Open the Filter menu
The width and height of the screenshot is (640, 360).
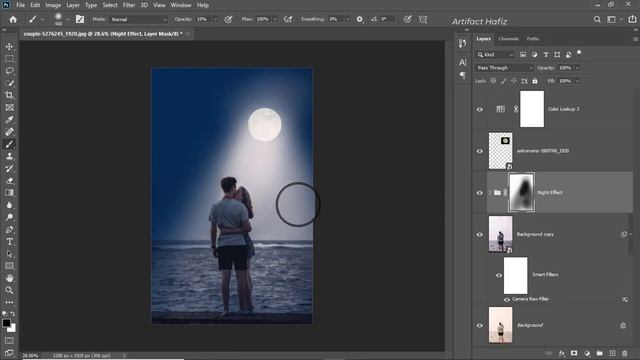(129, 5)
